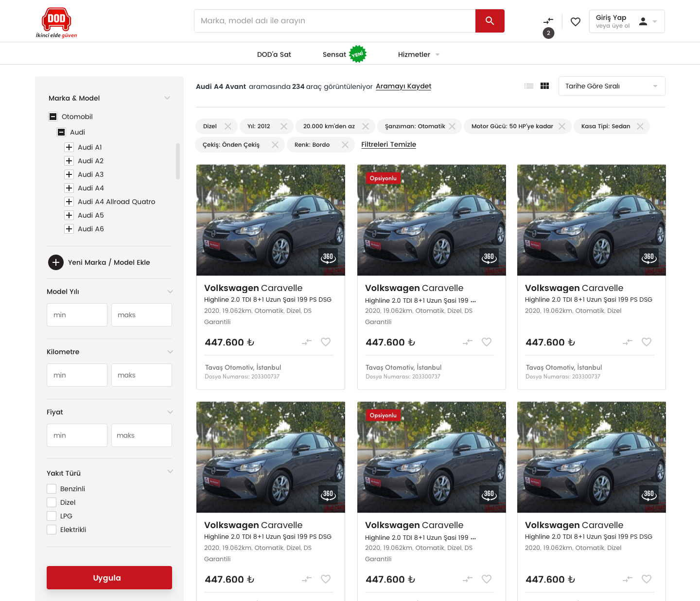Collapse the Yakıt Türü section

click(170, 471)
